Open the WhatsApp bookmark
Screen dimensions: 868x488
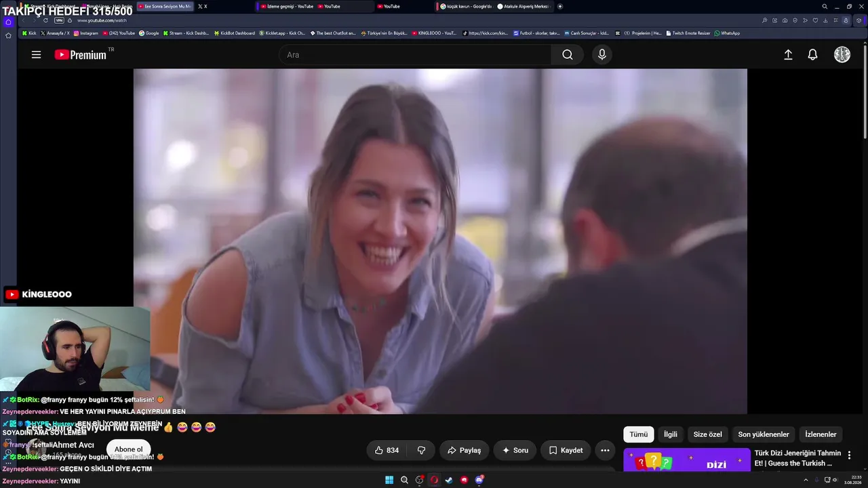(x=727, y=33)
